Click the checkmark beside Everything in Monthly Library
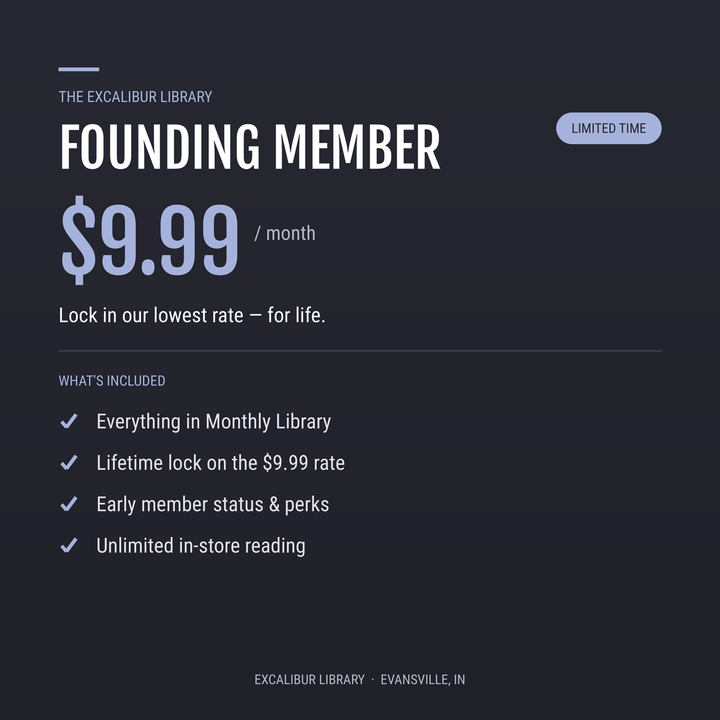 point(69,421)
